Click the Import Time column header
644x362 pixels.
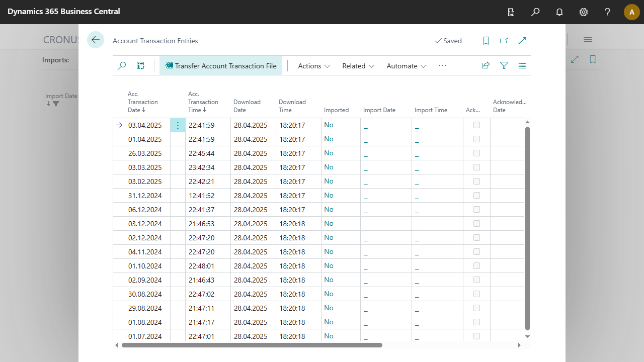click(431, 110)
